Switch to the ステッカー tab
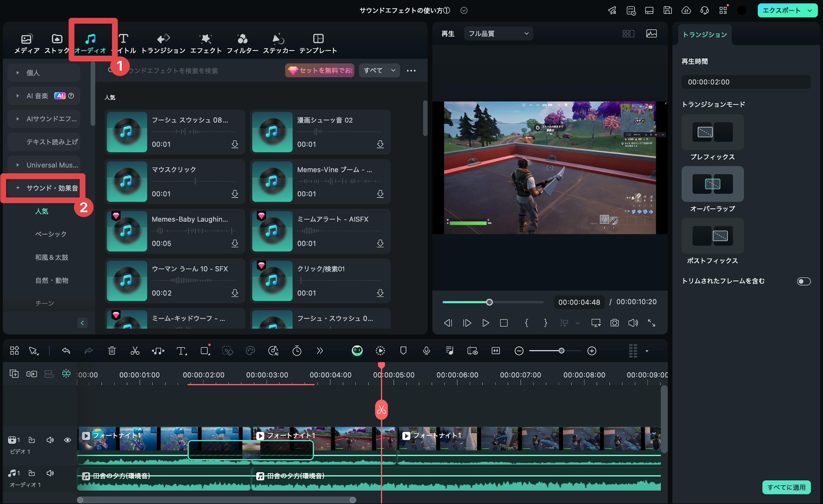This screenshot has width=823, height=504. click(279, 43)
